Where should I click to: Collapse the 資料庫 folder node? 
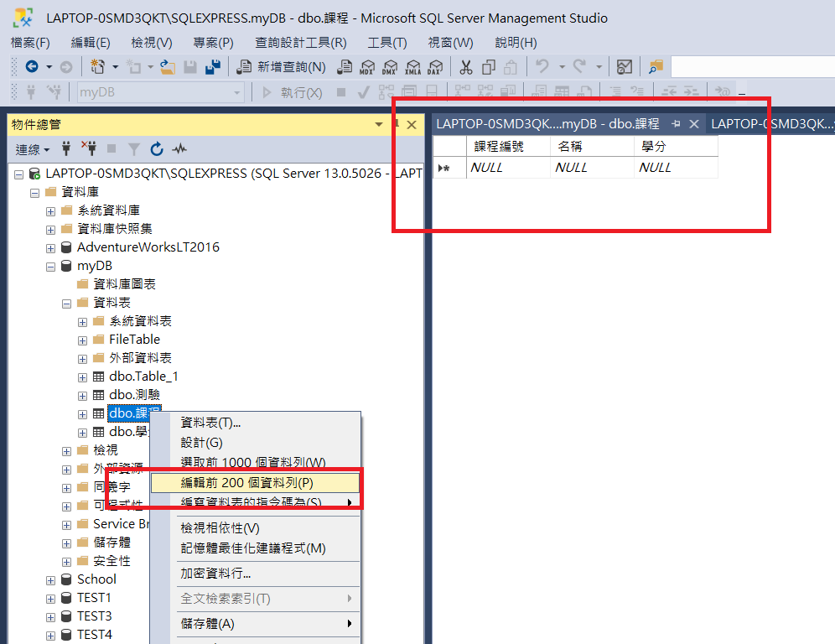click(x=34, y=194)
